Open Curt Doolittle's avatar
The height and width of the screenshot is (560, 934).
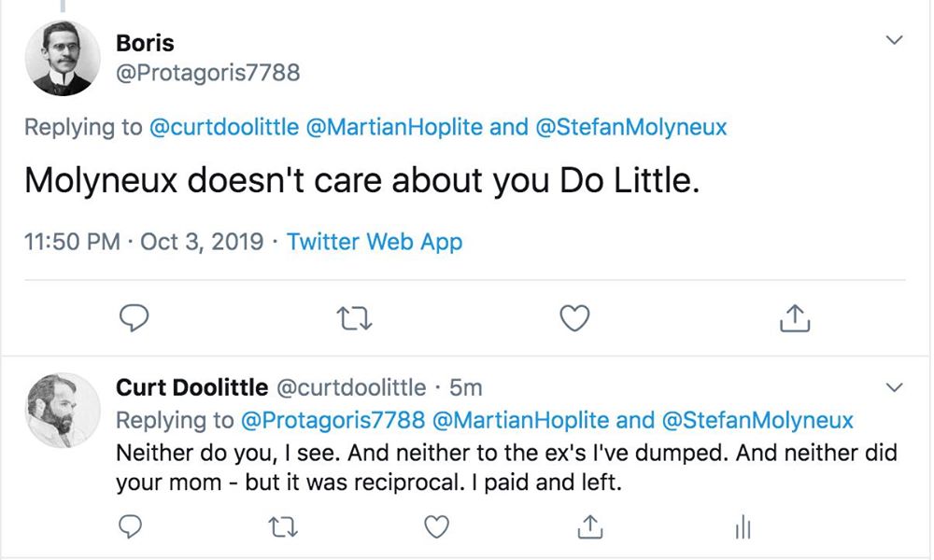62,411
